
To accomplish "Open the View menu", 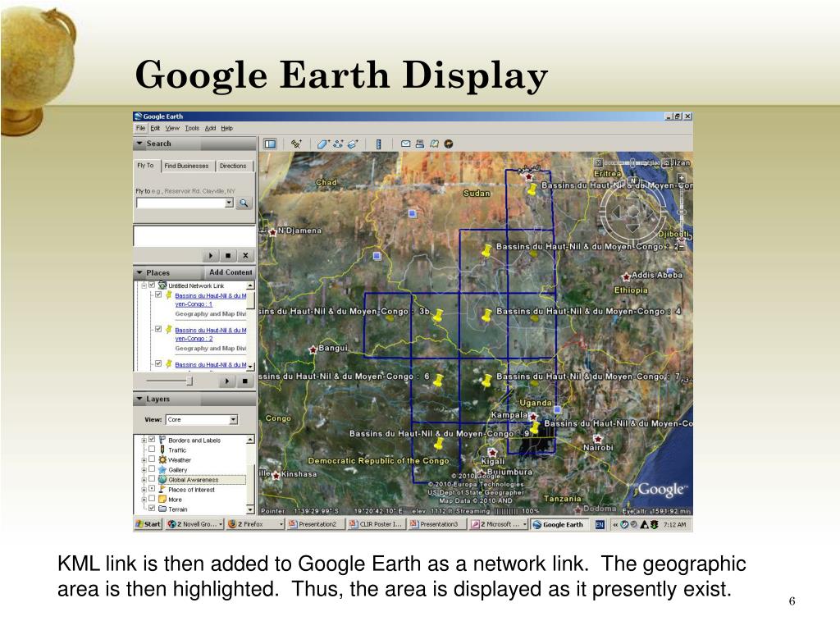I will point(172,128).
